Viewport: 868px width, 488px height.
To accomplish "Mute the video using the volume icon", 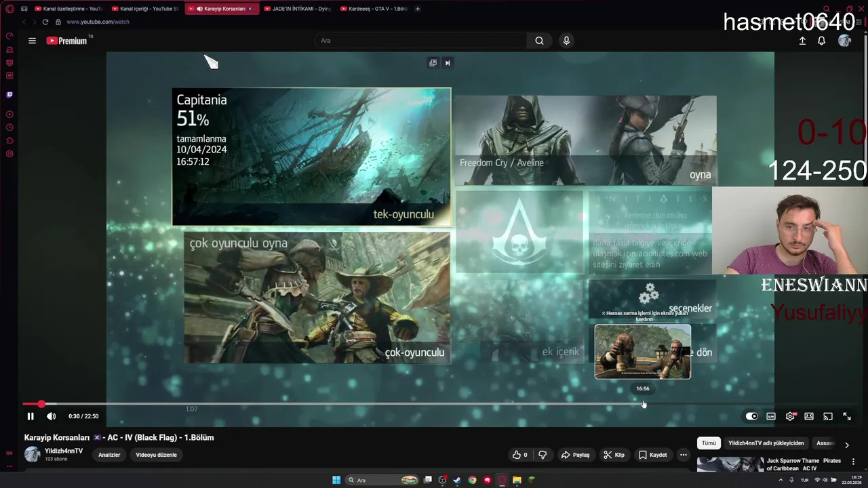I will pyautogui.click(x=51, y=416).
